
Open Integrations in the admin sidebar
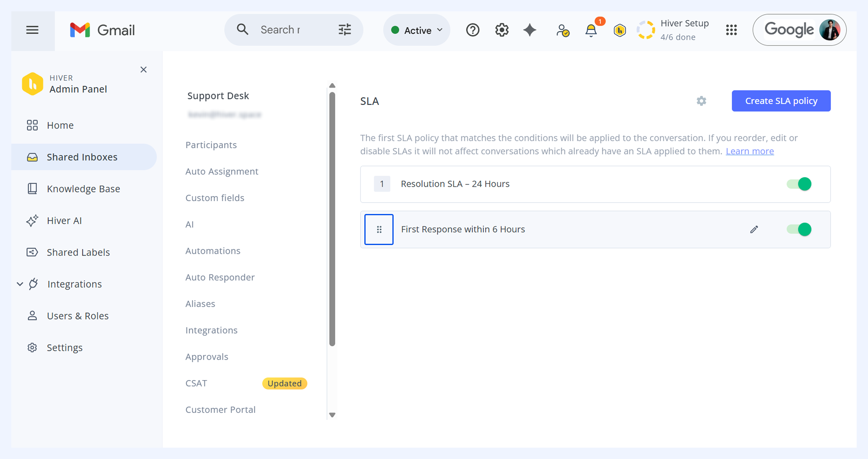(x=75, y=284)
